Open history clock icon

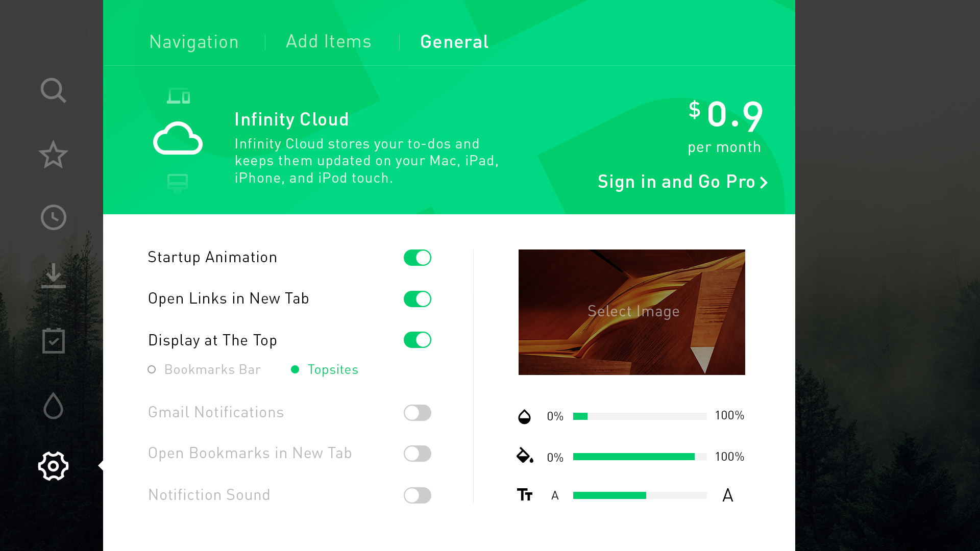(53, 218)
